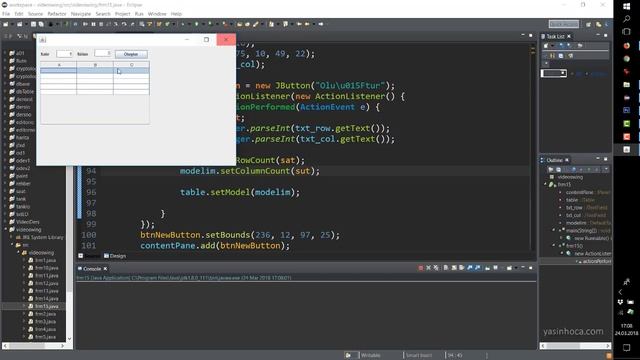Close the Console tab
Screen dimensions: 640x360
point(105,269)
